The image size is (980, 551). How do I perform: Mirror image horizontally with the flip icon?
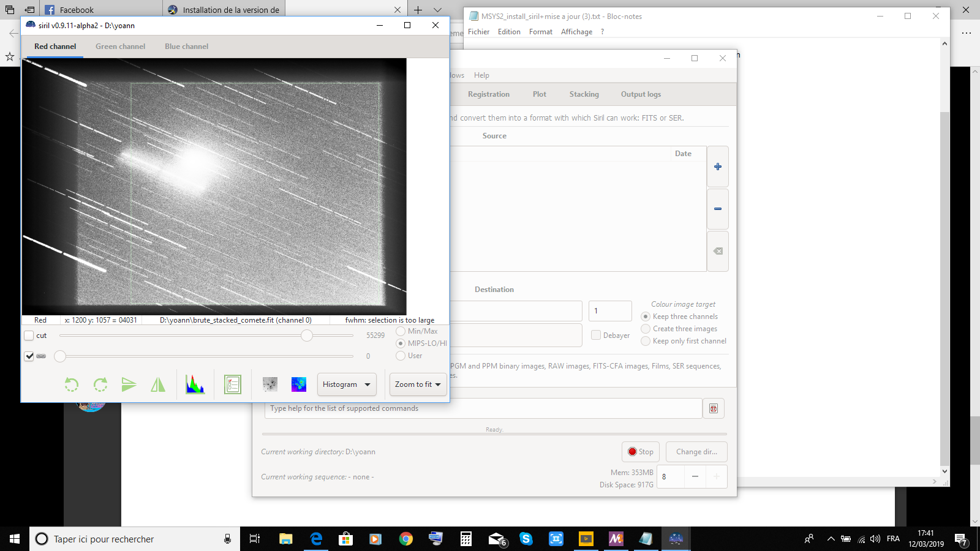158,384
